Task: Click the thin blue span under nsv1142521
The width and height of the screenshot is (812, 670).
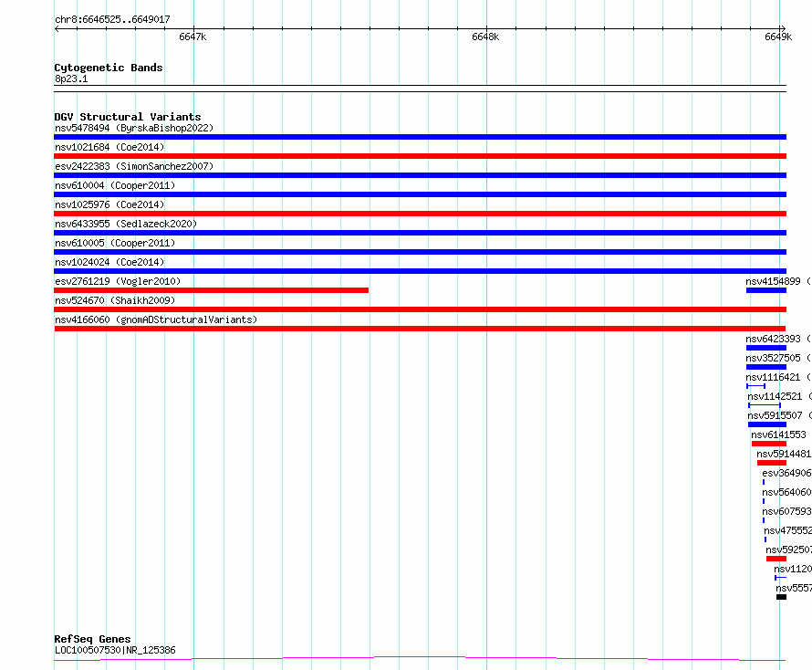Action: pos(765,405)
